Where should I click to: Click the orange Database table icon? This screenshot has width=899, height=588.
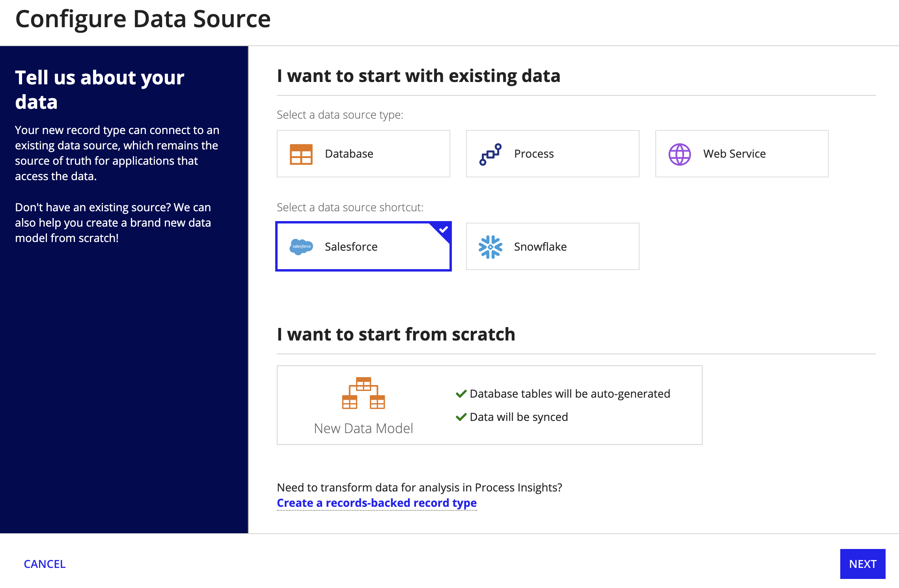click(x=301, y=154)
